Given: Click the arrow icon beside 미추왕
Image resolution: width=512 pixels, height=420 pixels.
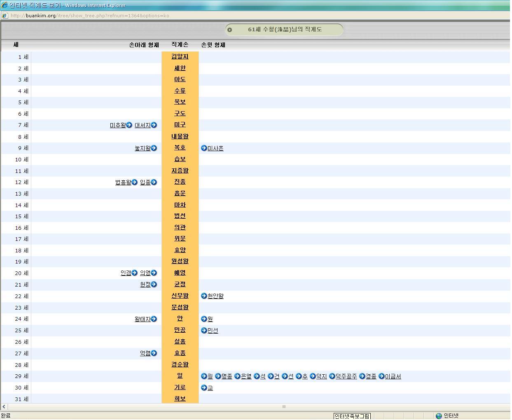Looking at the screenshot, I should coord(129,125).
